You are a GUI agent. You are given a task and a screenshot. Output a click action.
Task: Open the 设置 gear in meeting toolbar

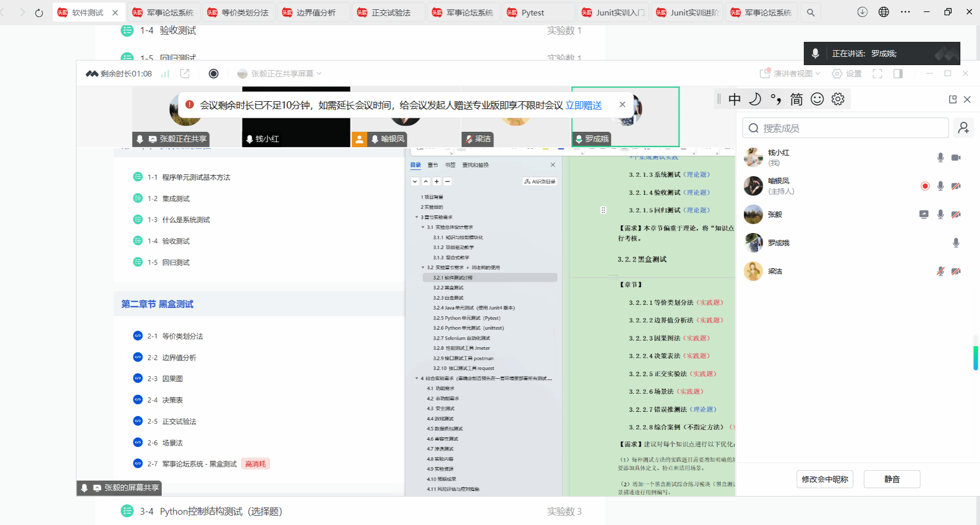click(847, 74)
